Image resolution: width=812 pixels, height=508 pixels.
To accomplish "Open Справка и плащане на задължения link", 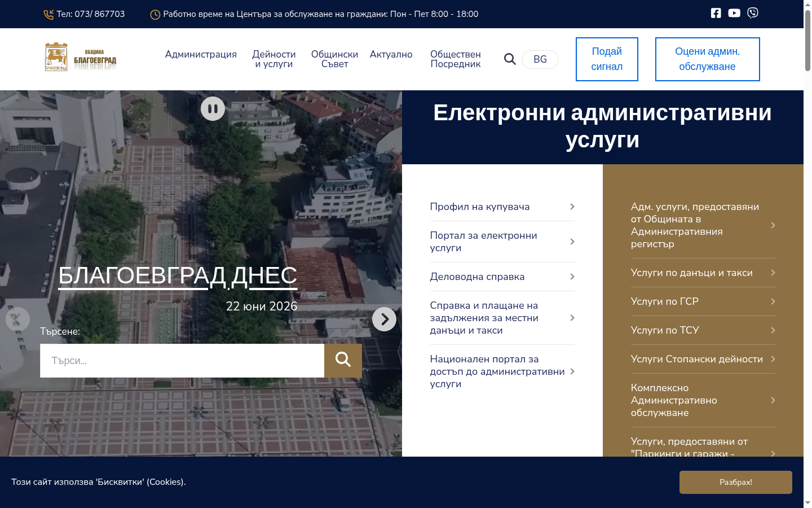I will (x=502, y=318).
